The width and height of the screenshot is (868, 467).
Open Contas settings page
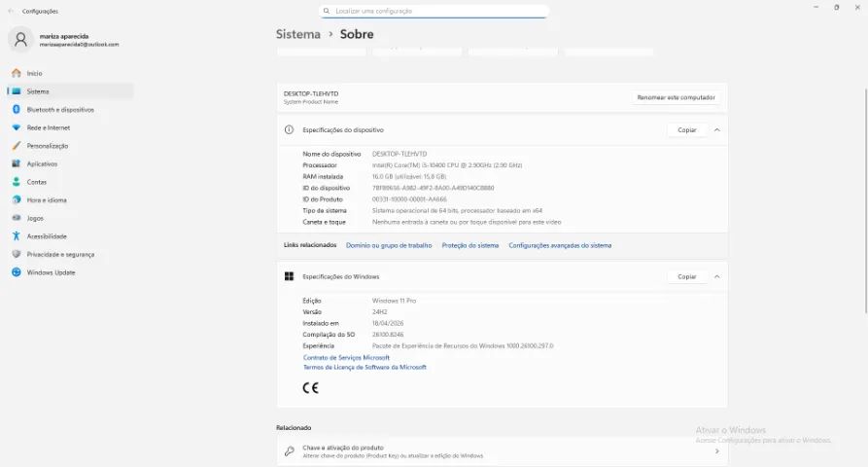70,182
